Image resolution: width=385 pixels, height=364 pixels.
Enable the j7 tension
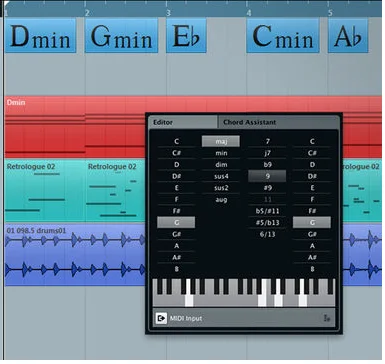[x=267, y=153]
